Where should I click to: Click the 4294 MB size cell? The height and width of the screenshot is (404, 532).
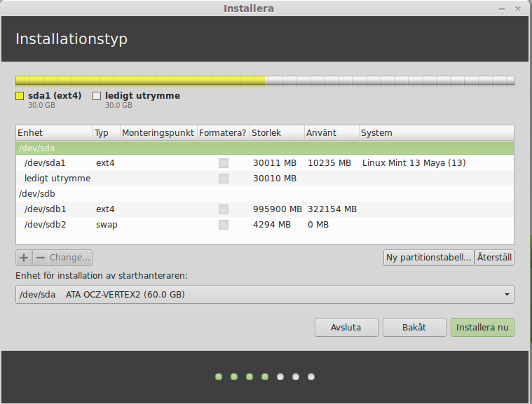pos(272,224)
